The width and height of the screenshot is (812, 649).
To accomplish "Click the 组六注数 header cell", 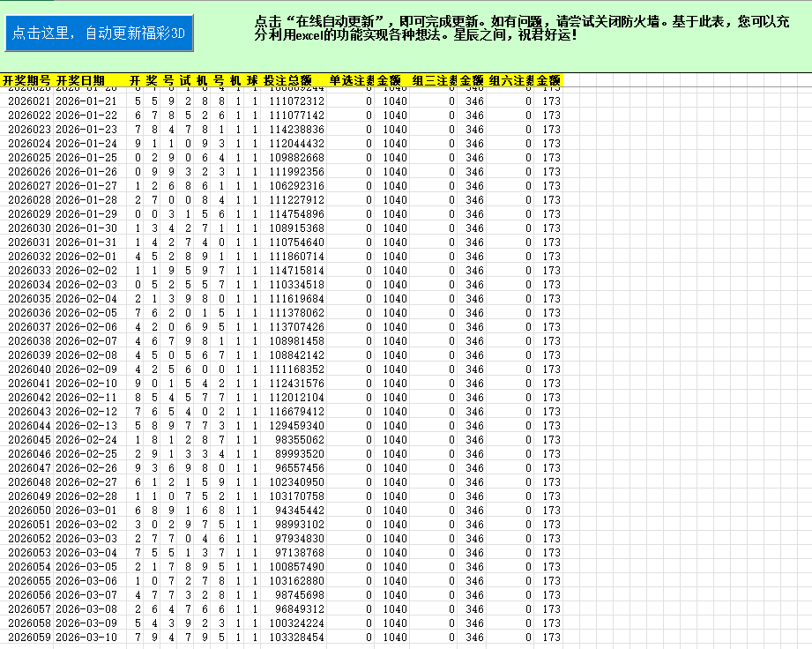I will [x=510, y=80].
